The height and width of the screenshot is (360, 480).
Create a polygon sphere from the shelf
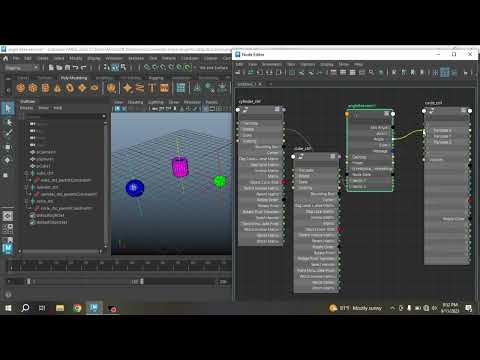click(21, 88)
